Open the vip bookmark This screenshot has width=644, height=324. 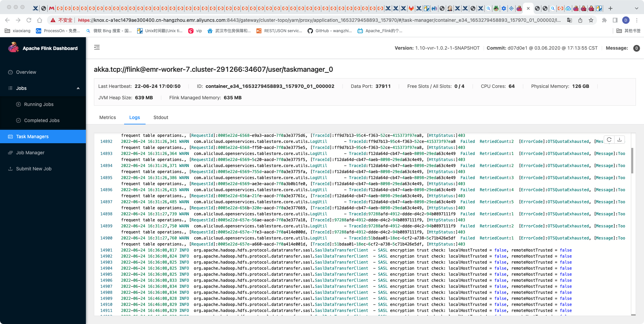195,31
